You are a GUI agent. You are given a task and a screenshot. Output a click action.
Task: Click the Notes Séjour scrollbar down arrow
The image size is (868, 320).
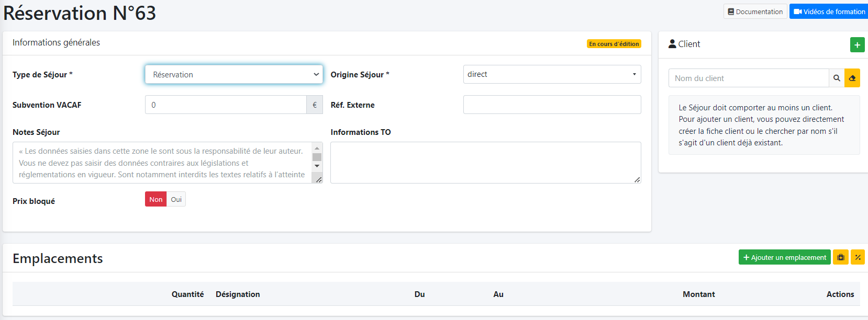[317, 166]
